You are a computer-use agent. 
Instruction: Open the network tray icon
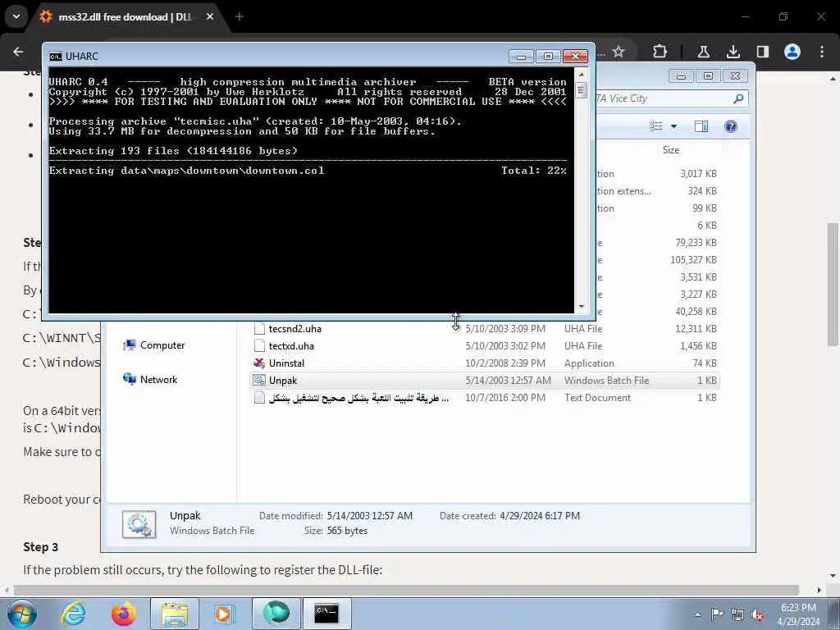pyautogui.click(x=737, y=614)
